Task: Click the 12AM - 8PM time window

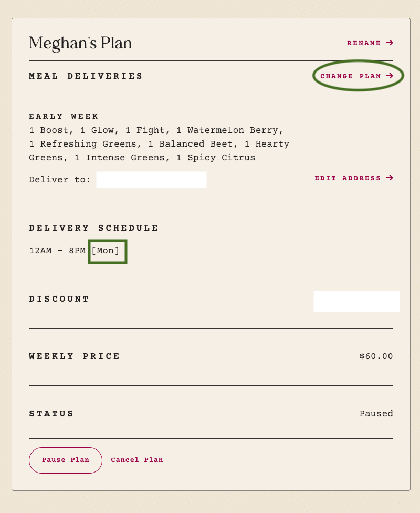Action: pos(57,251)
